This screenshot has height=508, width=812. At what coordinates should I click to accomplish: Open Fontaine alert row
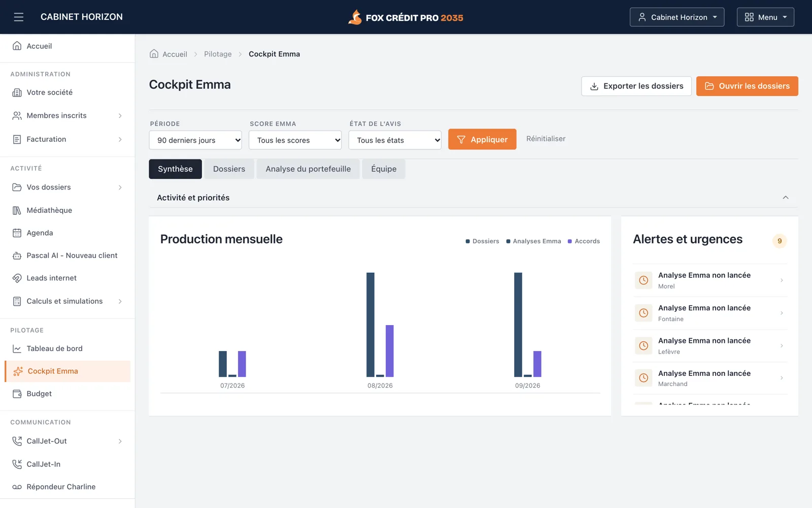point(710,313)
